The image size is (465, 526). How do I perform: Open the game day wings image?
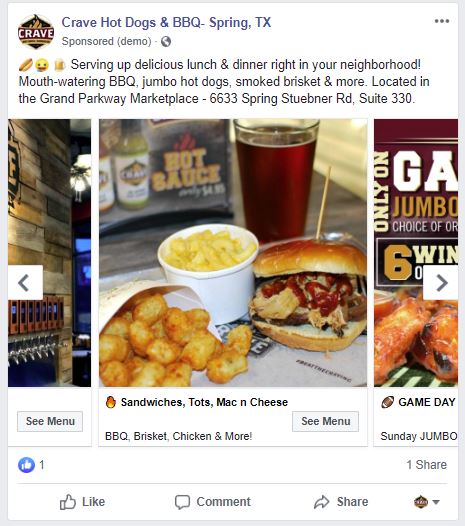(x=416, y=253)
